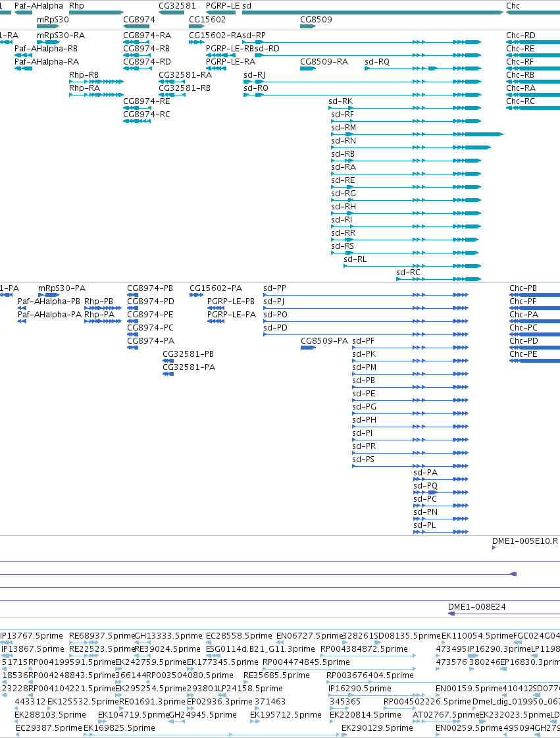
Task: Click the Chc gene label
Action: pyautogui.click(x=513, y=6)
